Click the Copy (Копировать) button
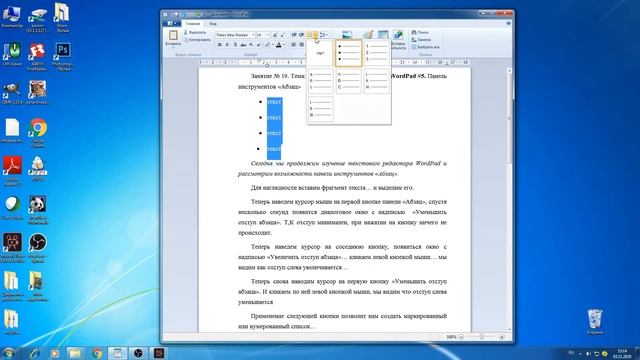The image size is (640, 360). pyautogui.click(x=197, y=40)
